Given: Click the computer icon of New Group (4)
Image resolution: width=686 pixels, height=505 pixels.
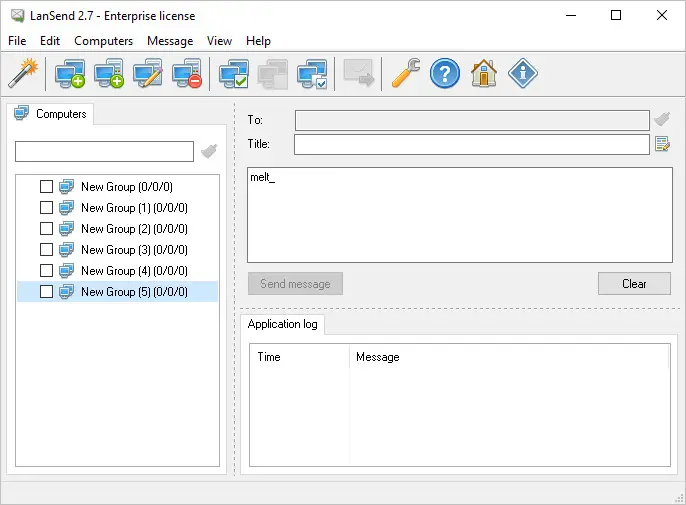Looking at the screenshot, I should [x=66, y=270].
